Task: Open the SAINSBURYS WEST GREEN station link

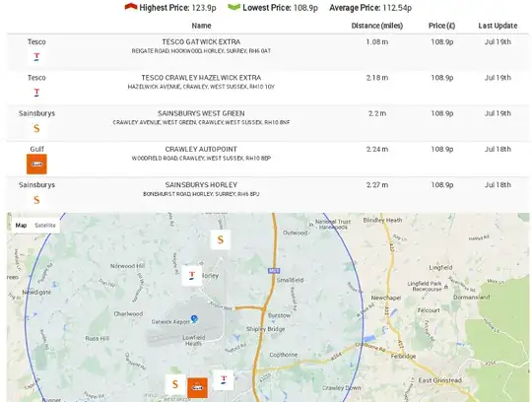Action: [201, 113]
